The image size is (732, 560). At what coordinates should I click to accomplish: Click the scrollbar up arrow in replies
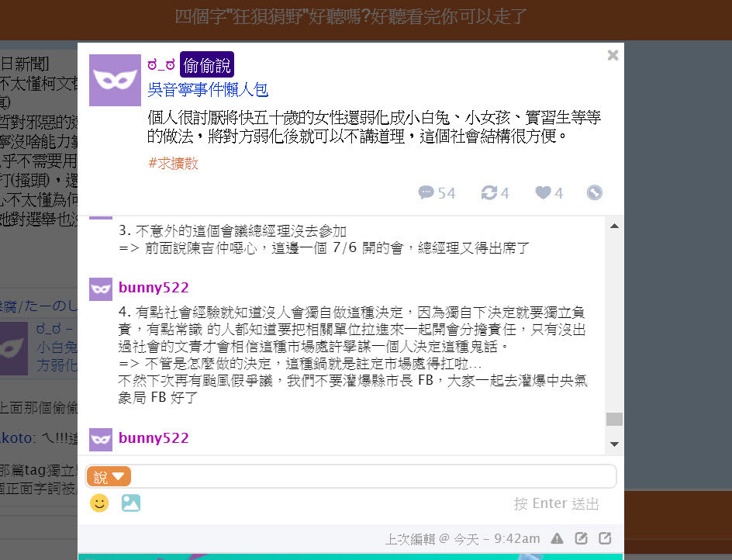(614, 226)
